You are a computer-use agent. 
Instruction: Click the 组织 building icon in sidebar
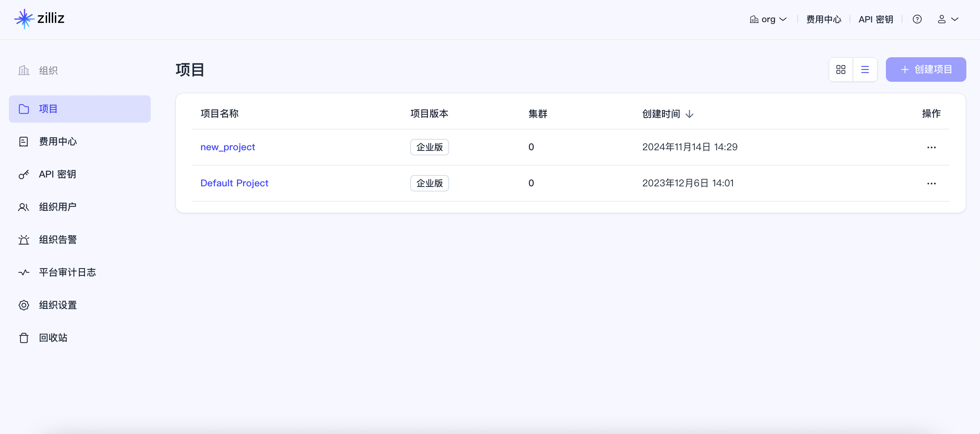24,70
